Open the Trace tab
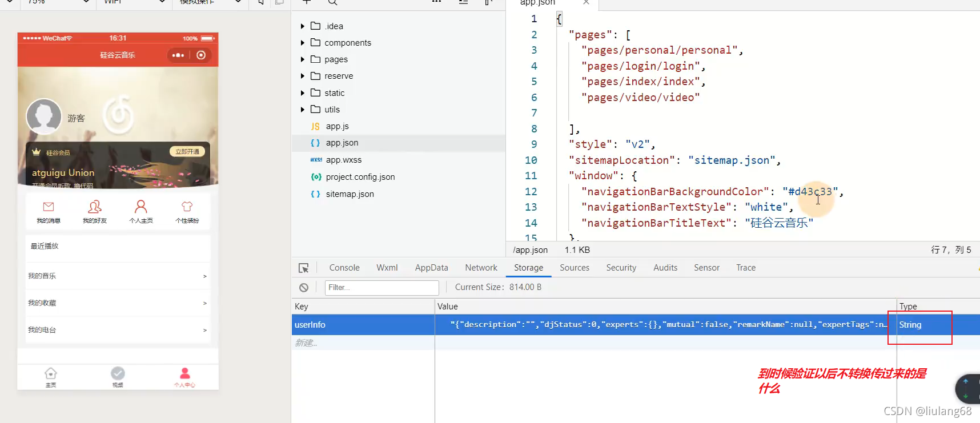The image size is (980, 423). (746, 268)
